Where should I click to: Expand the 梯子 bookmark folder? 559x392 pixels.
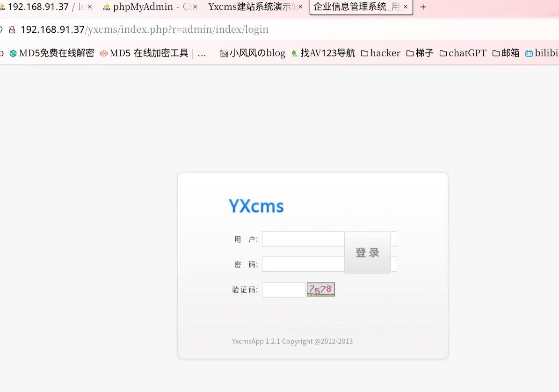point(420,53)
